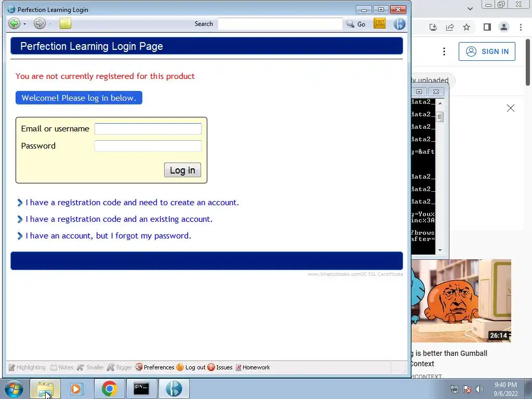This screenshot has height=399, width=532.
Task: Click the Kinetic Books logo in toolbar
Action: click(x=400, y=23)
